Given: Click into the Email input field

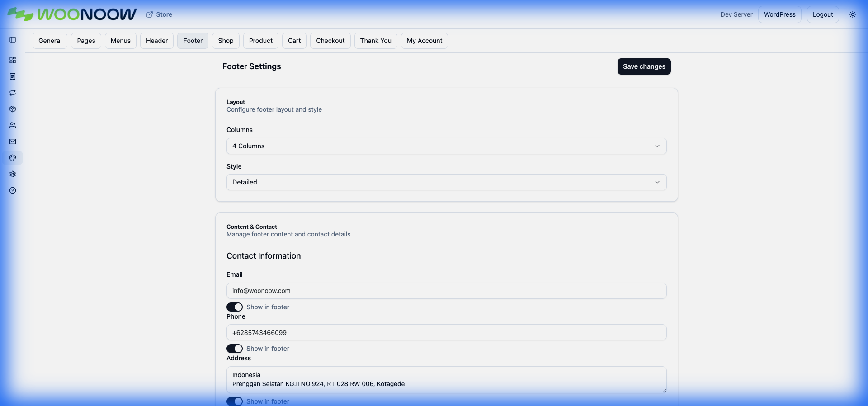Looking at the screenshot, I should pyautogui.click(x=446, y=291).
